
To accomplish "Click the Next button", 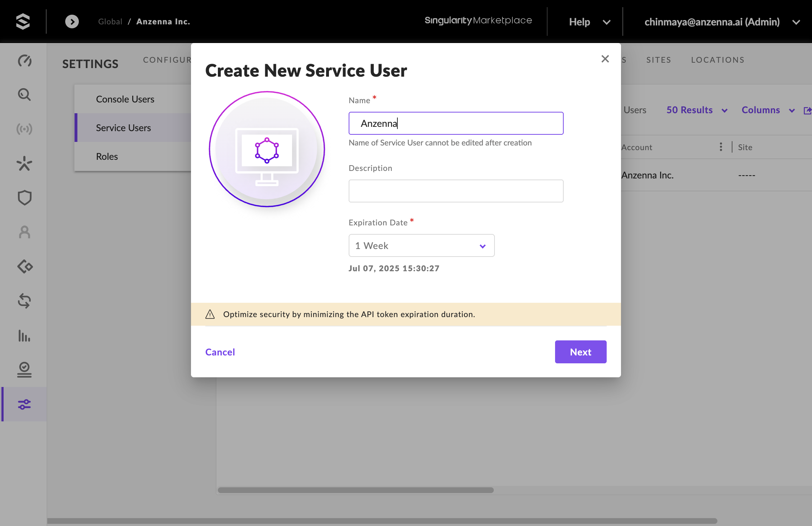I will click(x=581, y=352).
